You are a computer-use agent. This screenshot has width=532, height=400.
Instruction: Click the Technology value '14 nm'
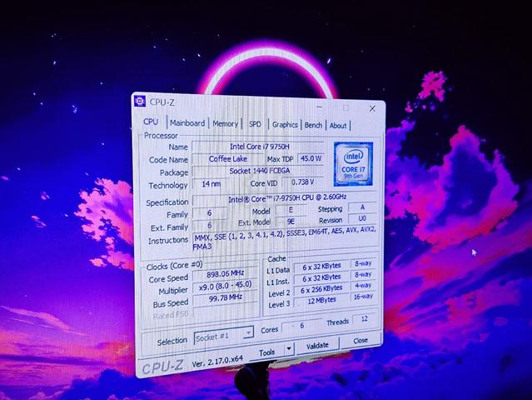point(211,184)
